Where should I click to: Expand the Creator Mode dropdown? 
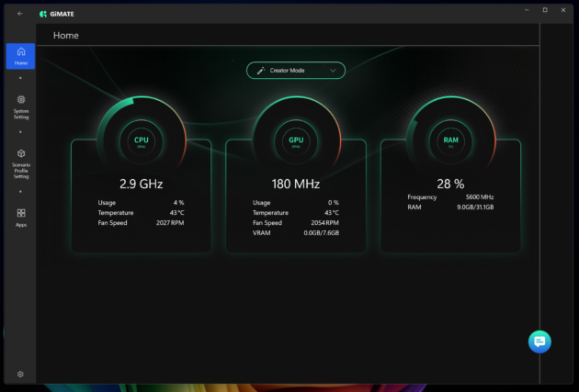(296, 71)
